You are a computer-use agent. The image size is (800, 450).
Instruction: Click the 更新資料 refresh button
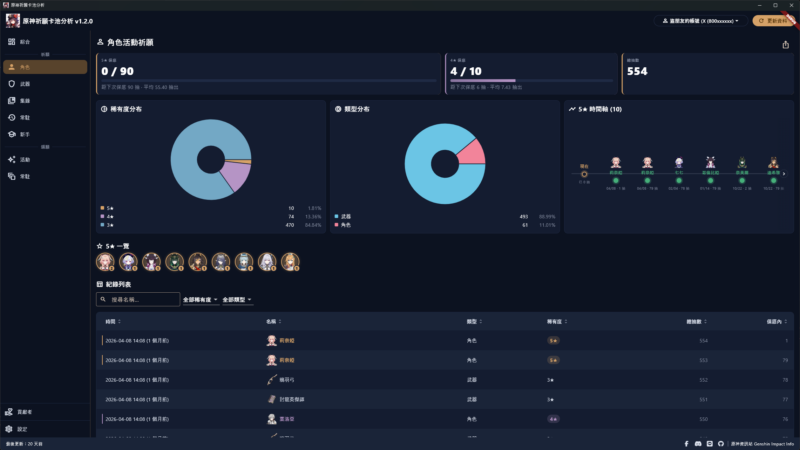[x=773, y=21]
